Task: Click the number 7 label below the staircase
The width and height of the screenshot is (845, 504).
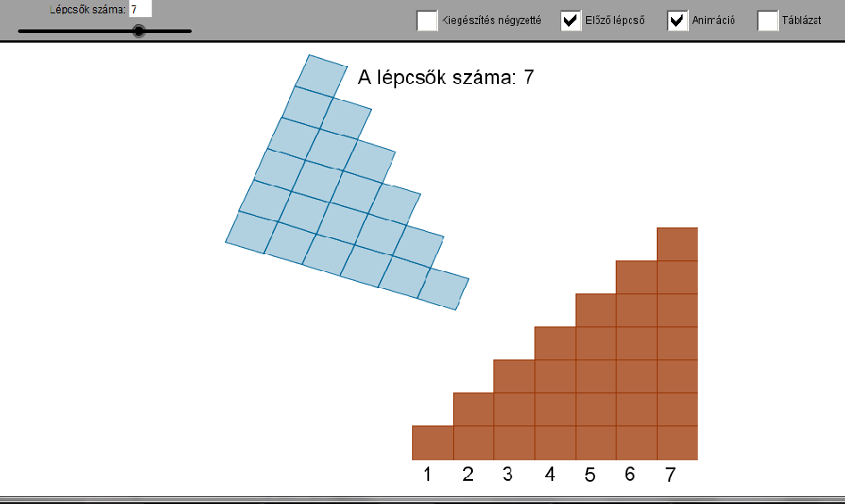Action: pos(670,475)
